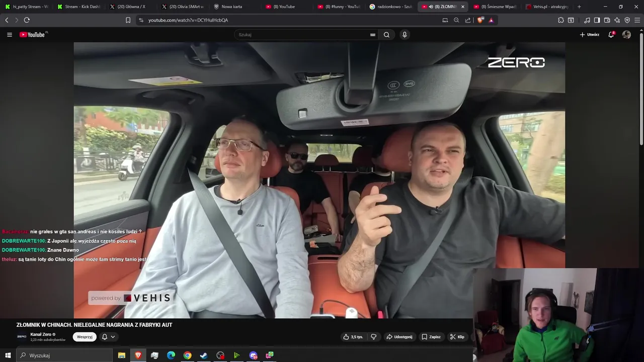The width and height of the screenshot is (644, 362).
Task: Switch to the Stream - Kick Dashboard tab
Action: point(78,7)
